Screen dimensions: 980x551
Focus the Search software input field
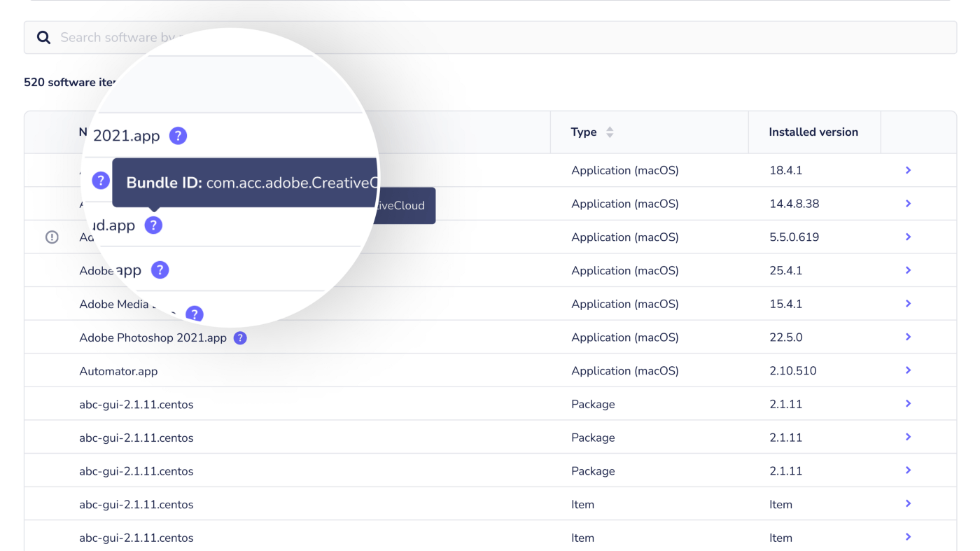490,38
